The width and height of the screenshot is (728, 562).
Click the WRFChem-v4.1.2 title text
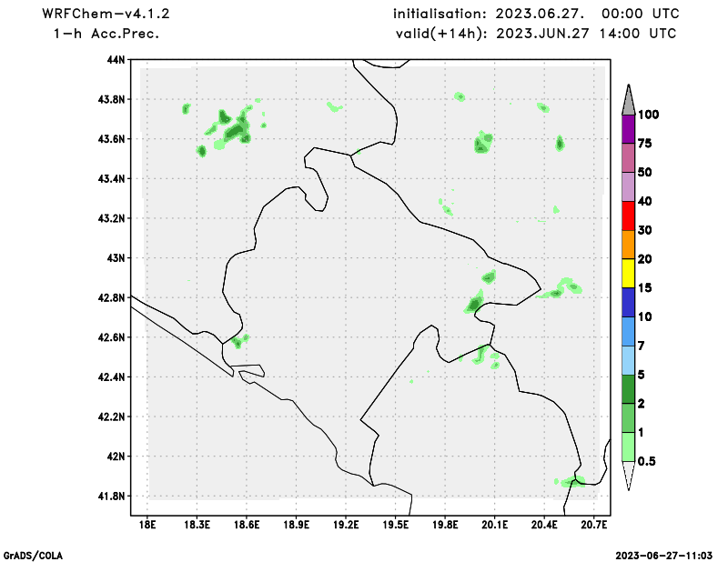(106, 14)
